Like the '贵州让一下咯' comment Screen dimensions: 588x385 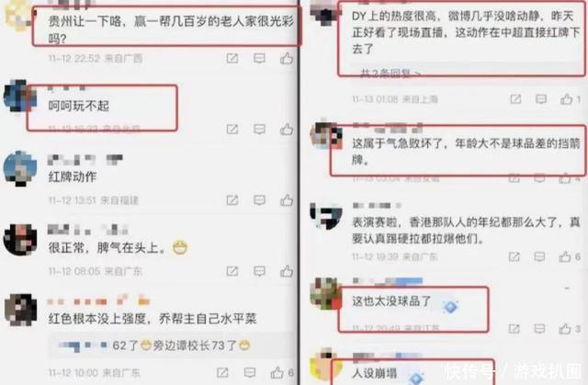click(x=287, y=58)
